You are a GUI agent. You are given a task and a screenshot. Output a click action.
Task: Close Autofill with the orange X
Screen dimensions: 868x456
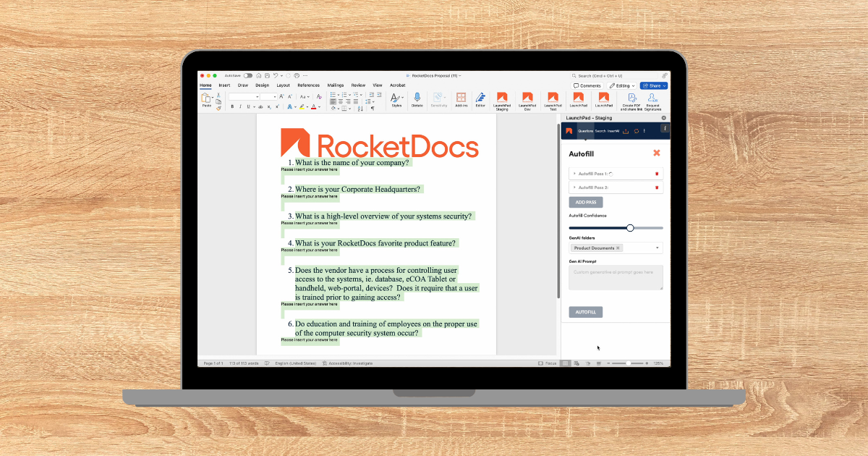(657, 153)
